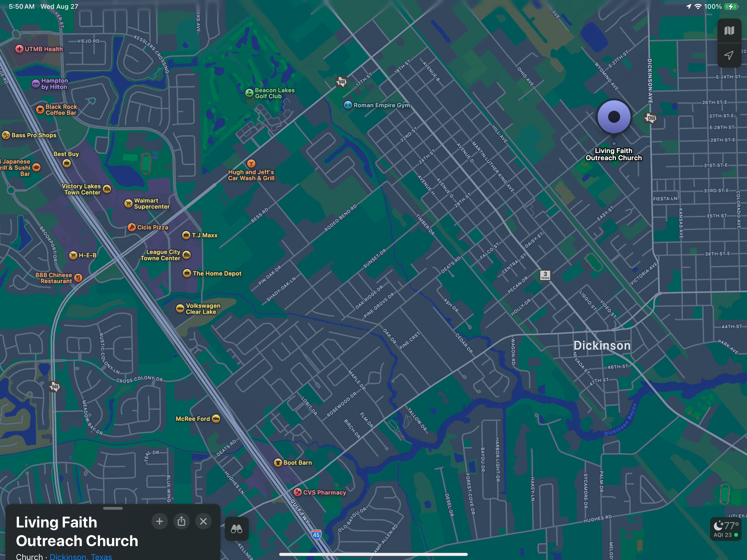The height and width of the screenshot is (560, 747).
Task: Select Cicis Pizza marker
Action: tap(131, 227)
